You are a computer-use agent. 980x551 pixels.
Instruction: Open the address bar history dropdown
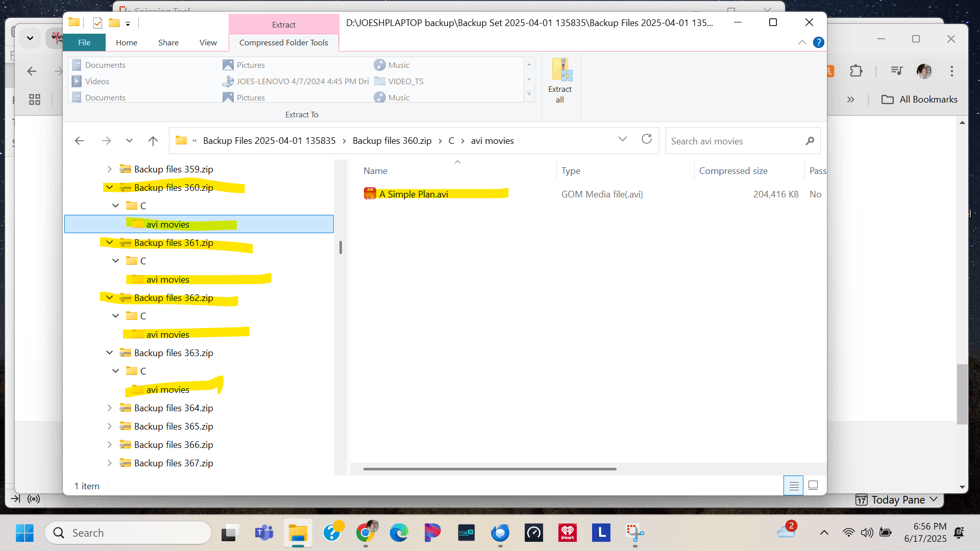pyautogui.click(x=622, y=139)
